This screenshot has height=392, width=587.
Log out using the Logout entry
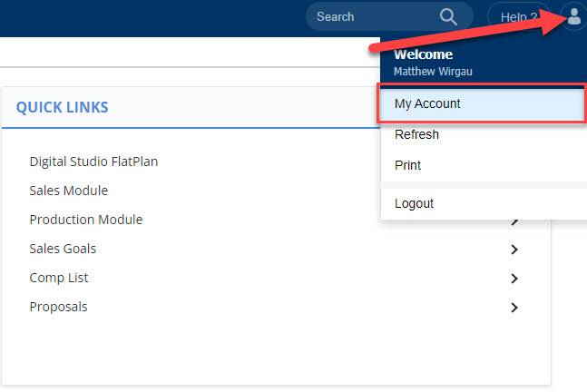484,203
